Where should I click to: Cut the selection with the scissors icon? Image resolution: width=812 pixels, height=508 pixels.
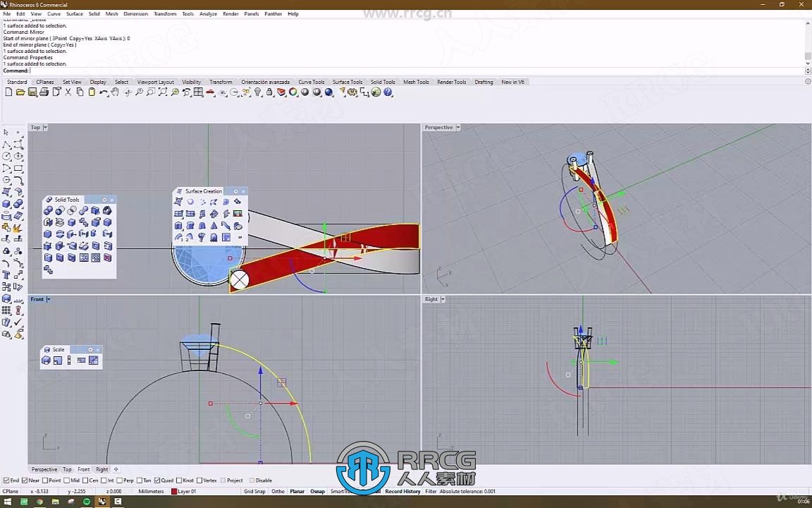pyautogui.click(x=68, y=92)
